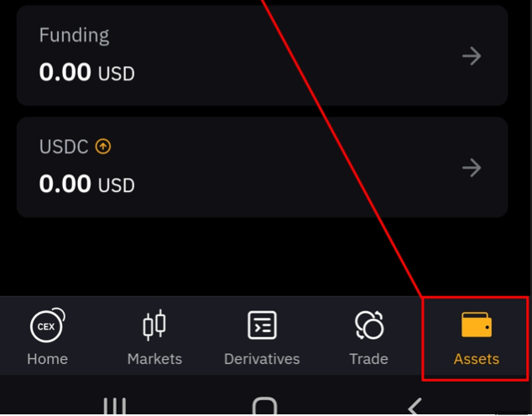Image resolution: width=532 pixels, height=416 pixels.
Task: Open the Trade tab label
Action: (x=369, y=359)
